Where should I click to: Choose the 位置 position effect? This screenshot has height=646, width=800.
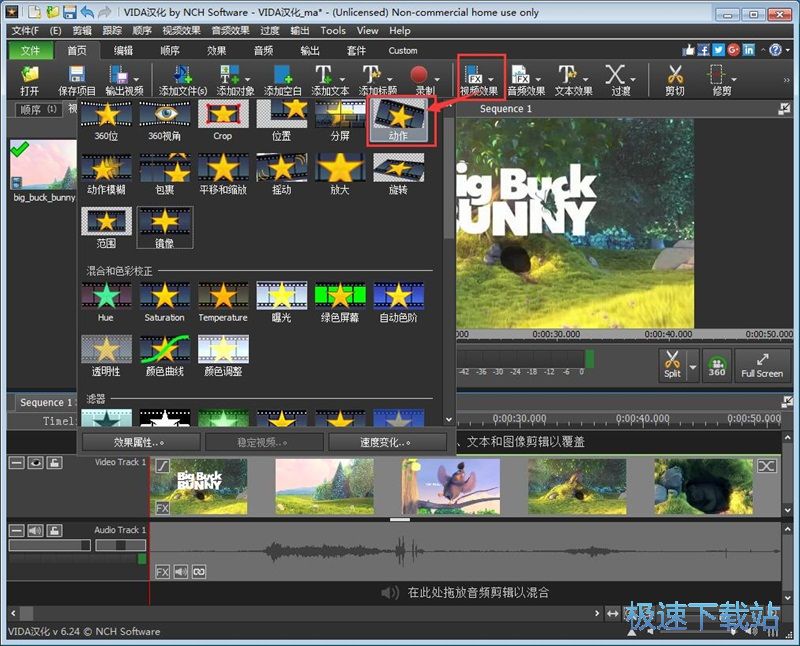point(282,121)
